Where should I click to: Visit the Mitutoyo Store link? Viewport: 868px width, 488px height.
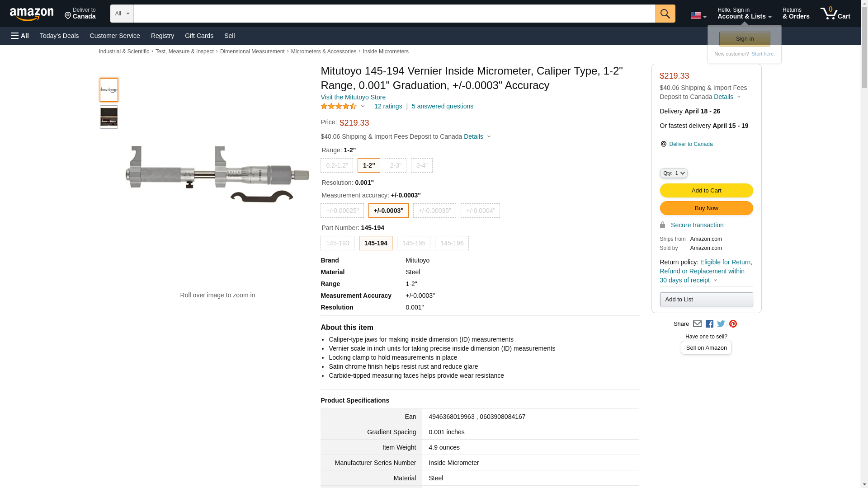(x=353, y=97)
